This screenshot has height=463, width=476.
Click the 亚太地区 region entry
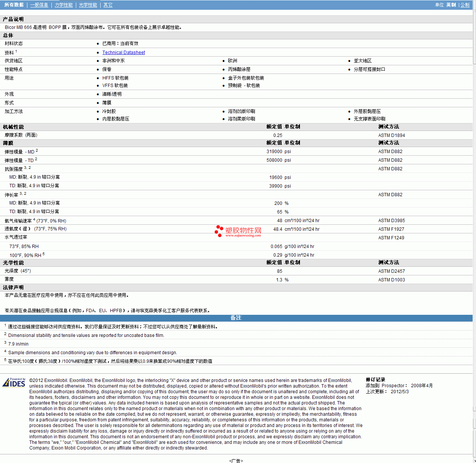point(362,61)
